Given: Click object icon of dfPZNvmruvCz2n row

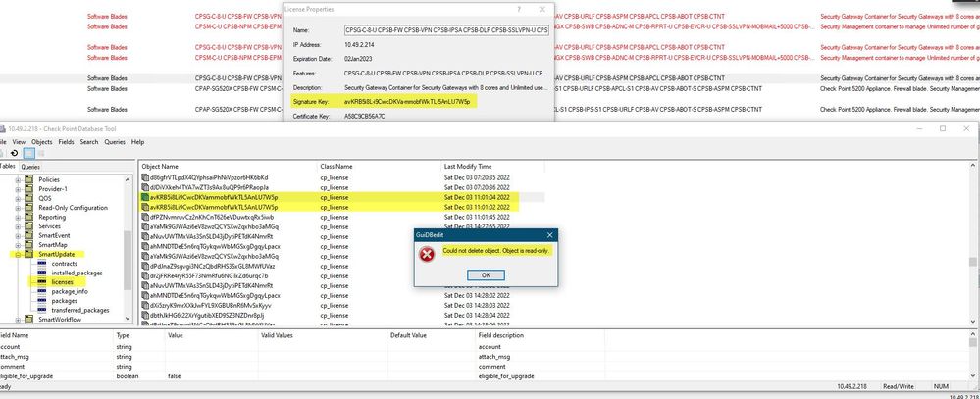Looking at the screenshot, I should (x=145, y=217).
